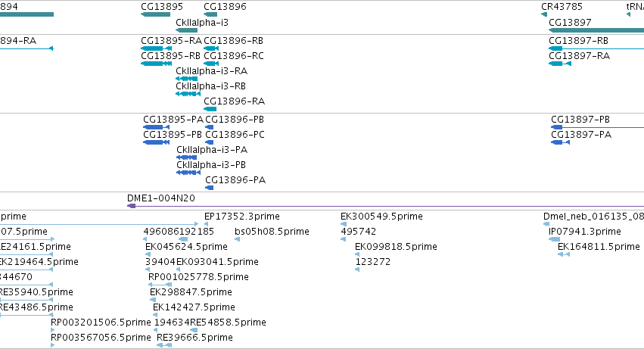Open the CG13896-RC transcript label

pyautogui.click(x=234, y=56)
